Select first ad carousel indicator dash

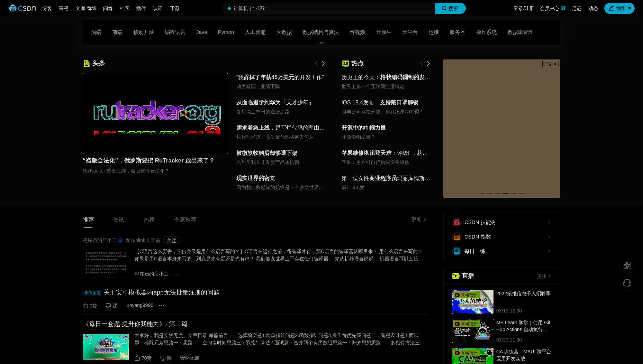coord(482,193)
